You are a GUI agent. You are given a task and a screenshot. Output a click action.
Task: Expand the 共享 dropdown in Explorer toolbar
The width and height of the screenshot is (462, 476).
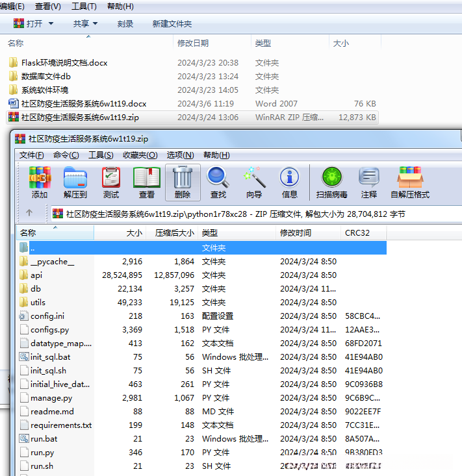point(95,23)
